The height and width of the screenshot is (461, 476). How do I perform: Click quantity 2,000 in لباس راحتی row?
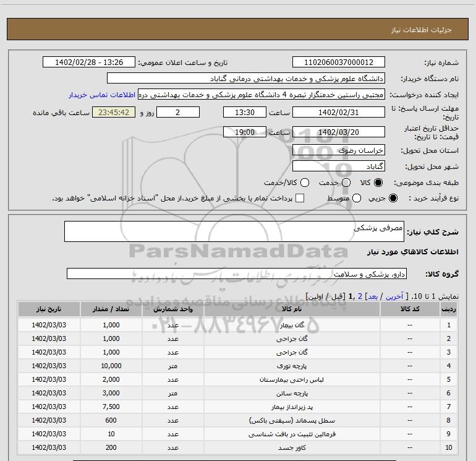coord(111,379)
